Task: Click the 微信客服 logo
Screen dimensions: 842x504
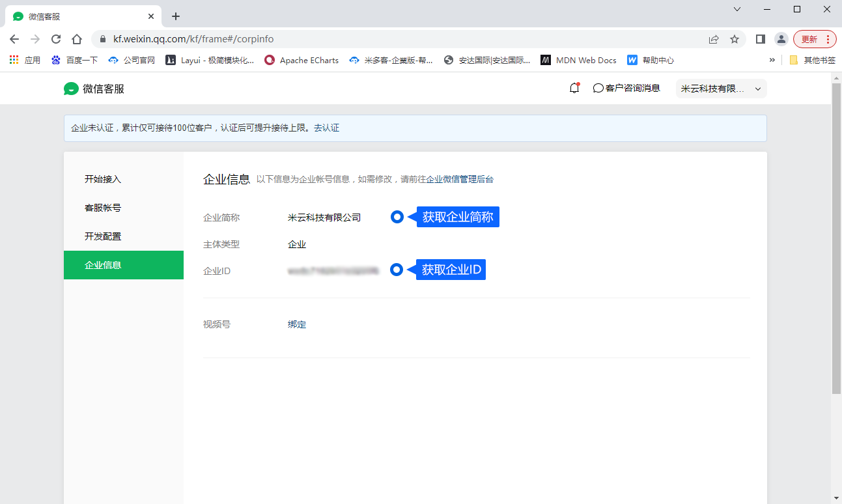Action: click(94, 89)
